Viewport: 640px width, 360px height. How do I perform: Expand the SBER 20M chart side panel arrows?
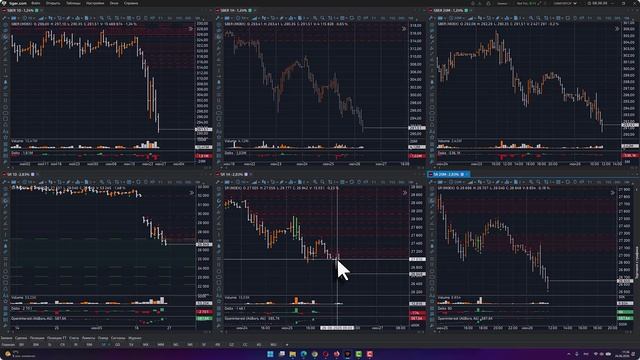pyautogui.click(x=617, y=29)
